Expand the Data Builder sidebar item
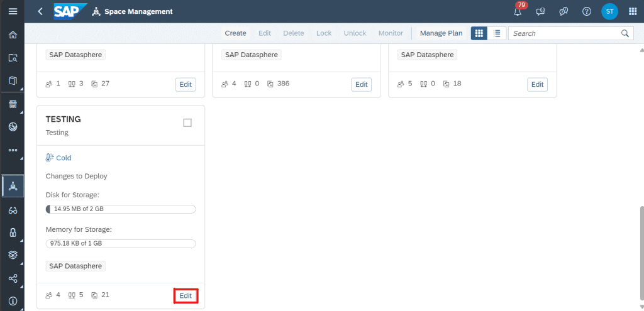Image resolution: width=644 pixels, height=311 pixels. [x=13, y=81]
